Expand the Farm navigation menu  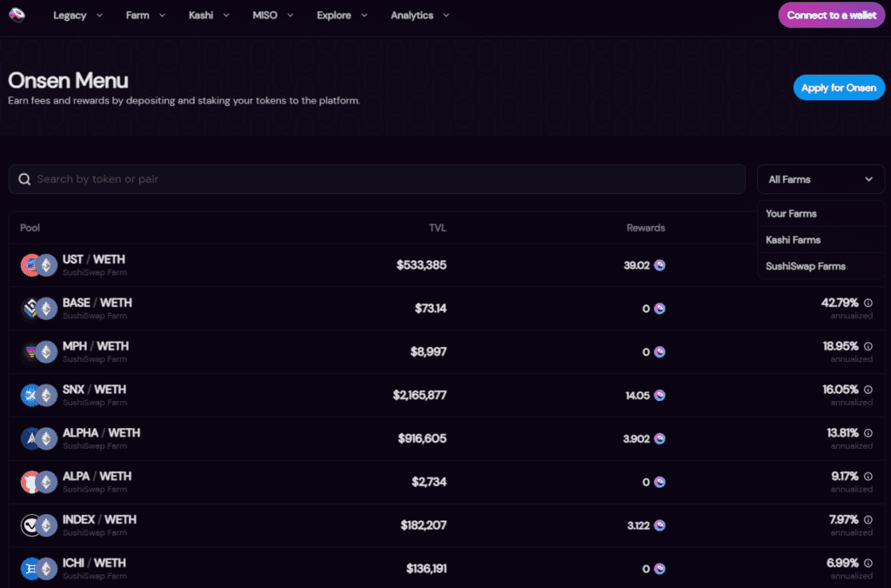pos(145,16)
